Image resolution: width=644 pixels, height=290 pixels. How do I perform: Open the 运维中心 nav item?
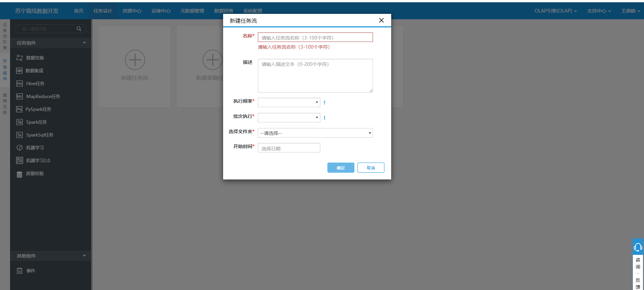point(161,11)
